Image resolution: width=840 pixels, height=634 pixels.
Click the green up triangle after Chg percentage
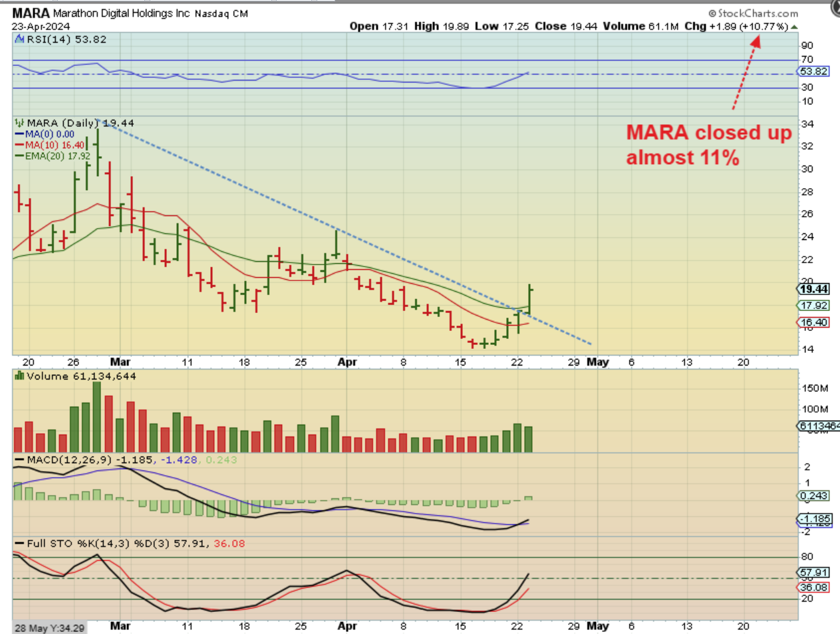coord(795,27)
